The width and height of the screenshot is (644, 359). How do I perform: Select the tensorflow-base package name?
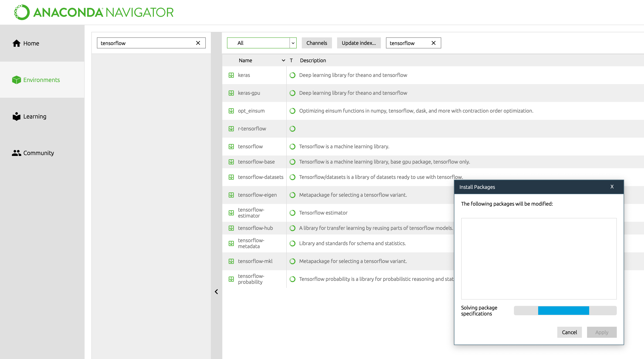tap(256, 162)
